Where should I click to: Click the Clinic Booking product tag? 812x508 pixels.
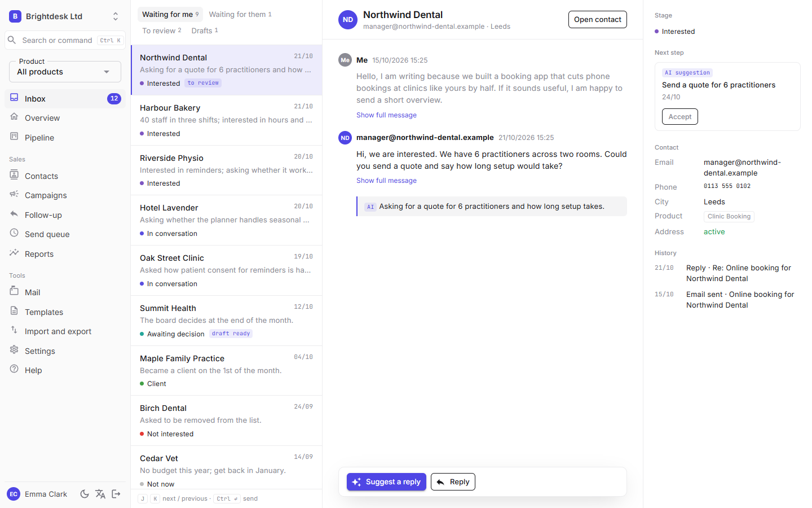click(x=729, y=217)
